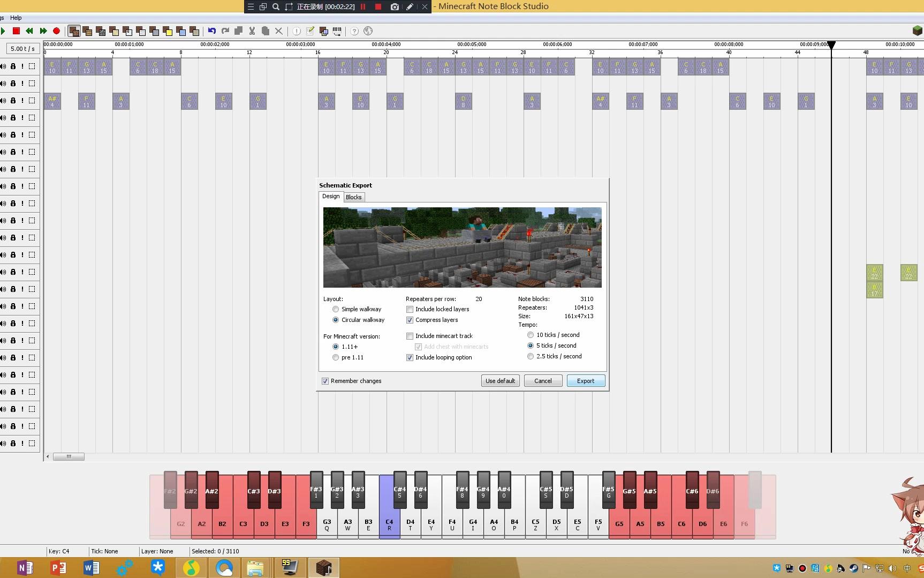Screen dimensions: 924x578
Task: Select the Double Bass (wood planks) instrument
Action: [x=87, y=31]
